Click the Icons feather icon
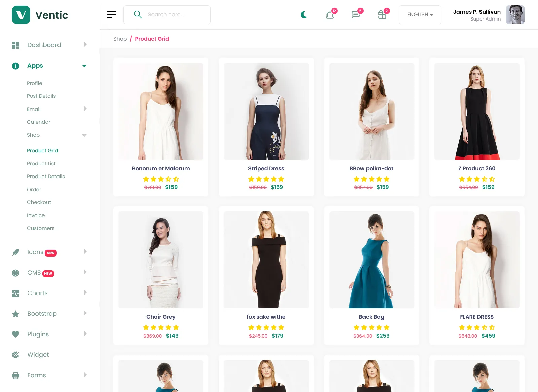 point(15,252)
